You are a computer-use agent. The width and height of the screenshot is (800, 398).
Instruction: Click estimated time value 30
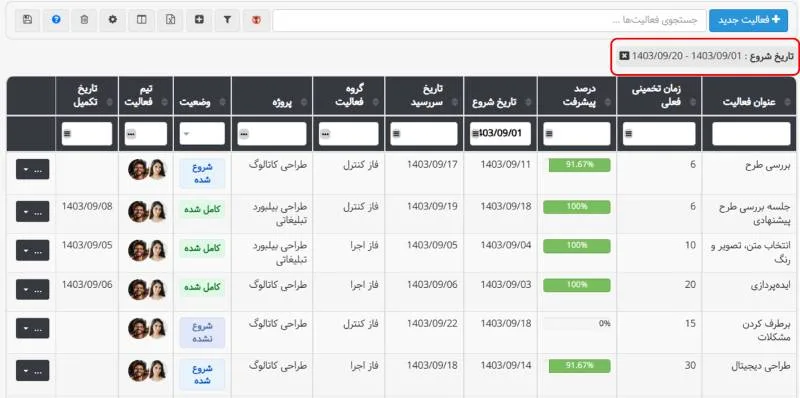(690, 365)
